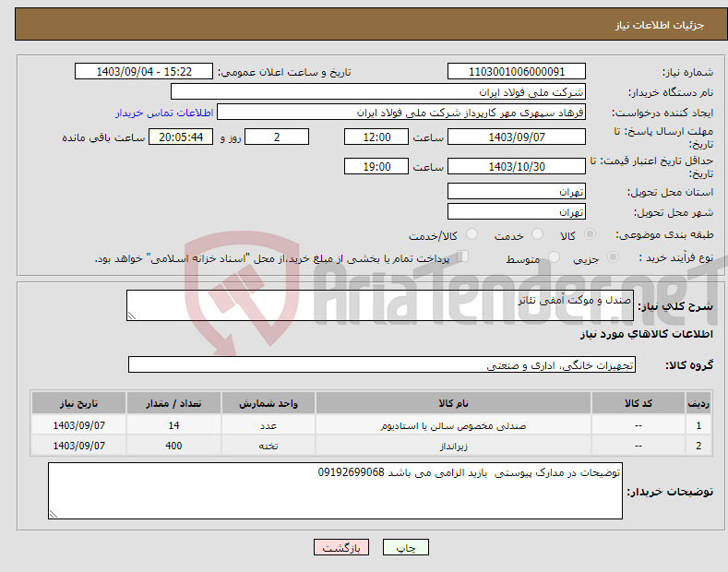Image resolution: width=728 pixels, height=572 pixels.
Task: Click the تاریخ نیاز column header
Action: 79,403
